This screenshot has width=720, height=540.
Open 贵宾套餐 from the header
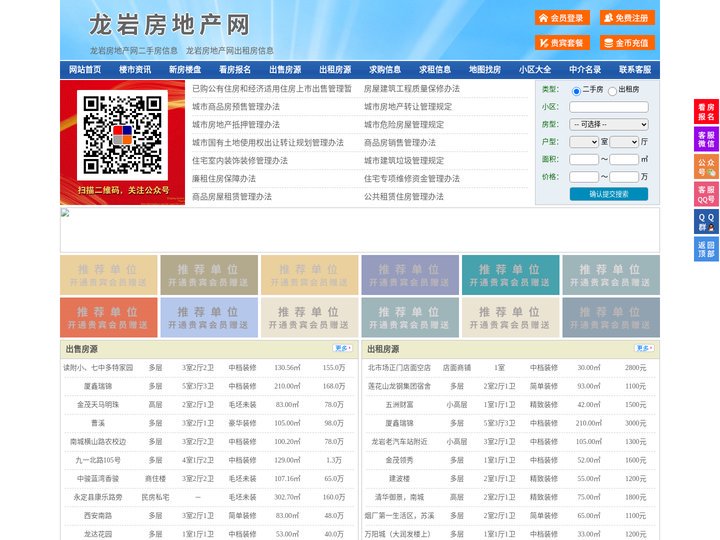point(562,43)
